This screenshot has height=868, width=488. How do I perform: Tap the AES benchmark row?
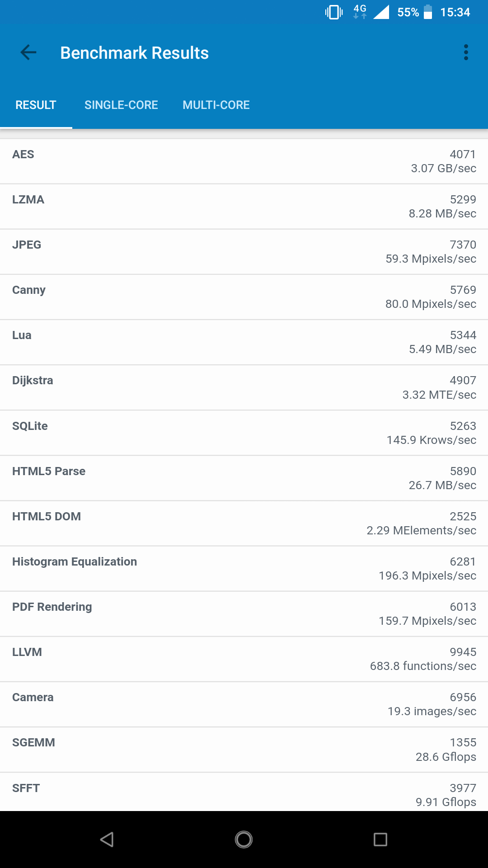coord(244,161)
